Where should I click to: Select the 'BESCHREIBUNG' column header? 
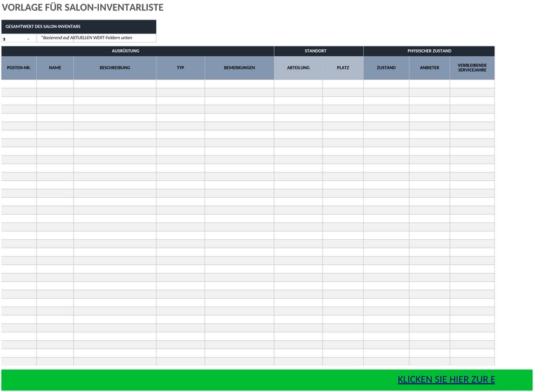pyautogui.click(x=115, y=68)
